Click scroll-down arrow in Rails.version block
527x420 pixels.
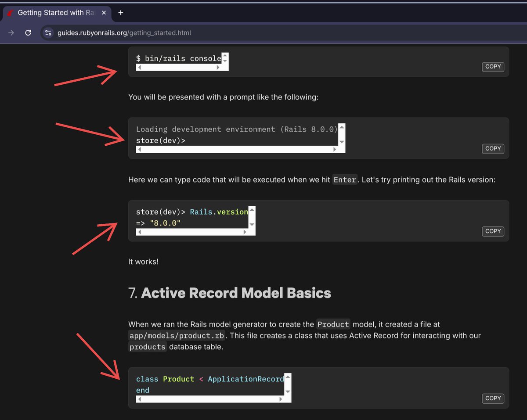tap(252, 225)
